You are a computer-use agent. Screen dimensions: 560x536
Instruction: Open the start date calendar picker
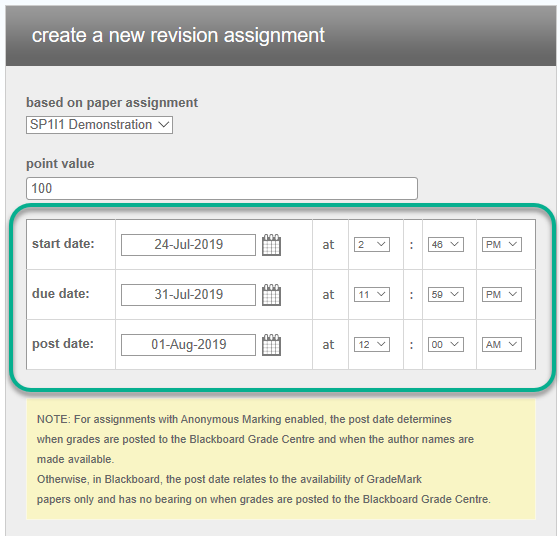(271, 245)
